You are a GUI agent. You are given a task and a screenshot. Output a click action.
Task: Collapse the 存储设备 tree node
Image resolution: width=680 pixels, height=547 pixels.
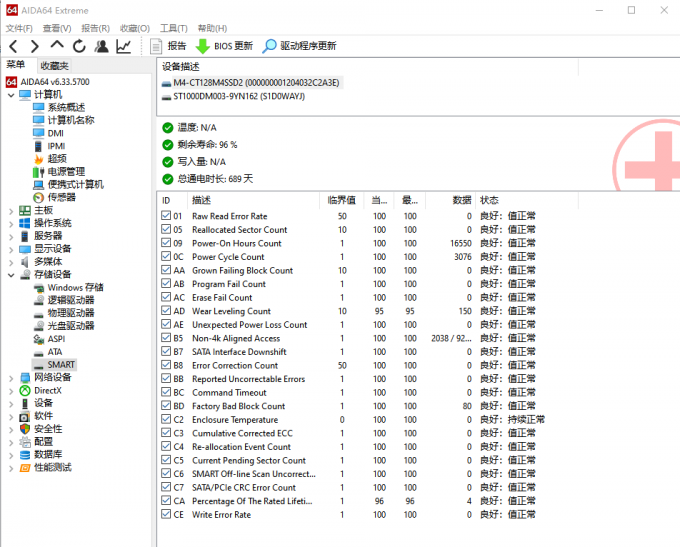[10, 274]
